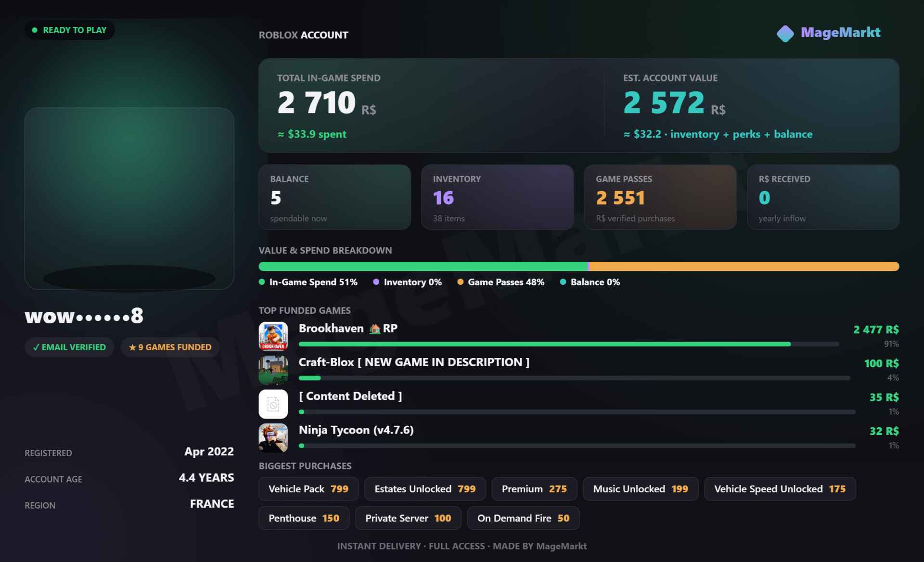This screenshot has width=924, height=562.
Task: Click the Brookhaven RP game title
Action: [x=348, y=329]
